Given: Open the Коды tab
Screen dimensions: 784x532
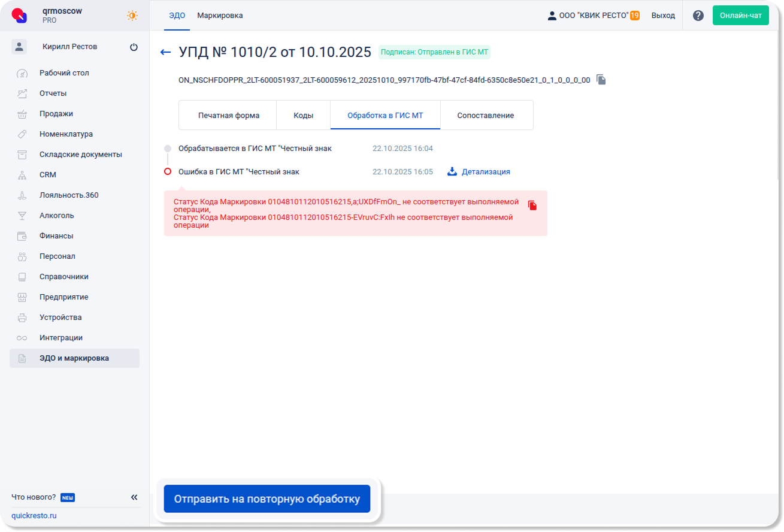Looking at the screenshot, I should click(x=303, y=115).
